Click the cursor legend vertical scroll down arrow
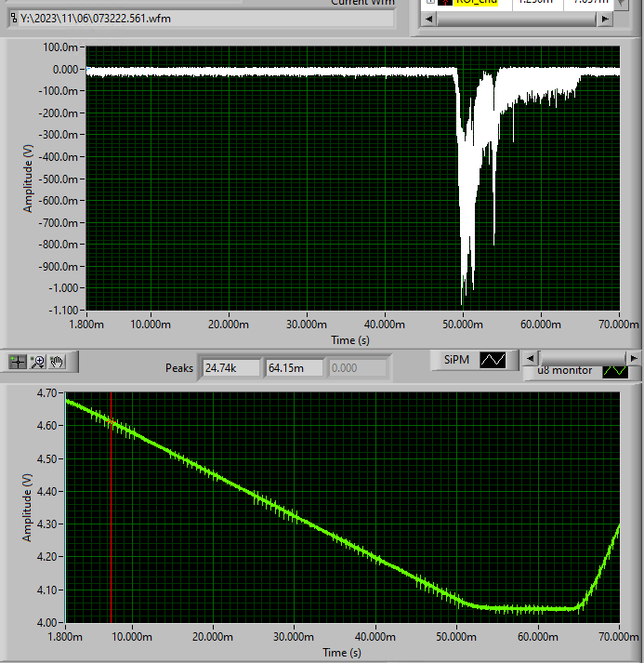The width and height of the screenshot is (644, 663). 621,4
